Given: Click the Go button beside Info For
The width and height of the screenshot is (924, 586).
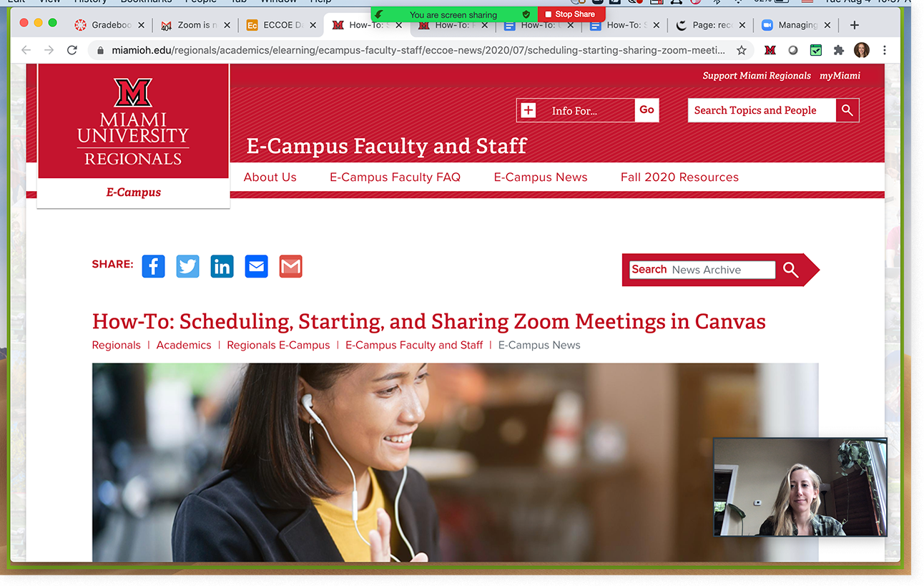Looking at the screenshot, I should tap(647, 110).
